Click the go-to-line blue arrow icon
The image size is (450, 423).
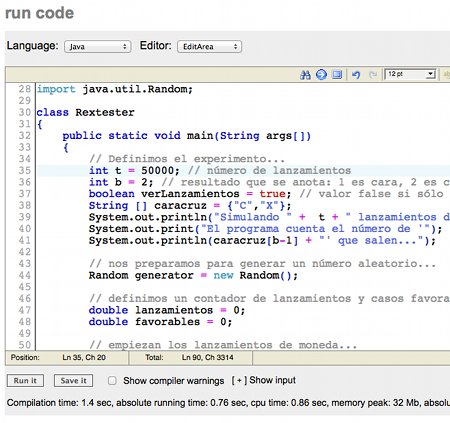point(321,74)
